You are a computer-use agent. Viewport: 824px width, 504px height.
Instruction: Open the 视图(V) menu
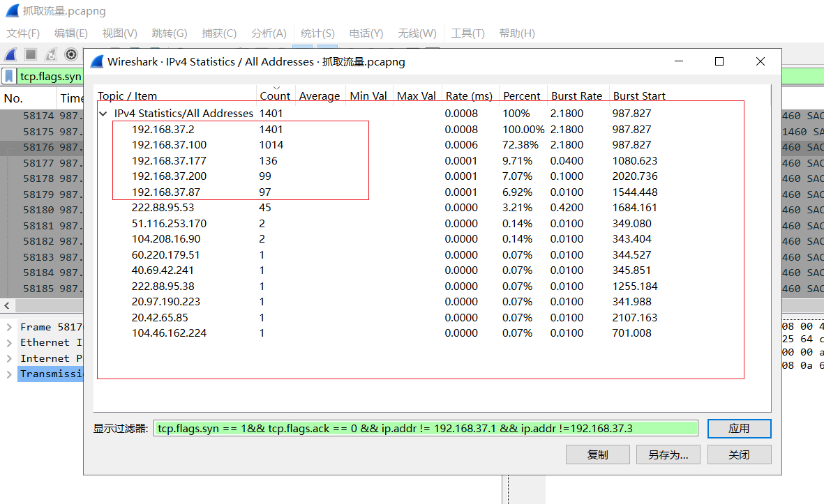tap(120, 33)
